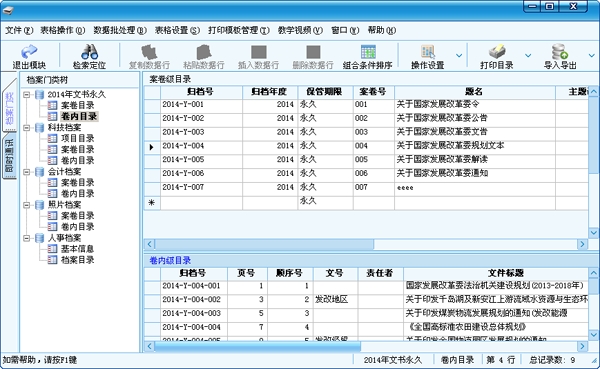
Task: Collapse the 人事档案 tree node
Action: (x=26, y=238)
